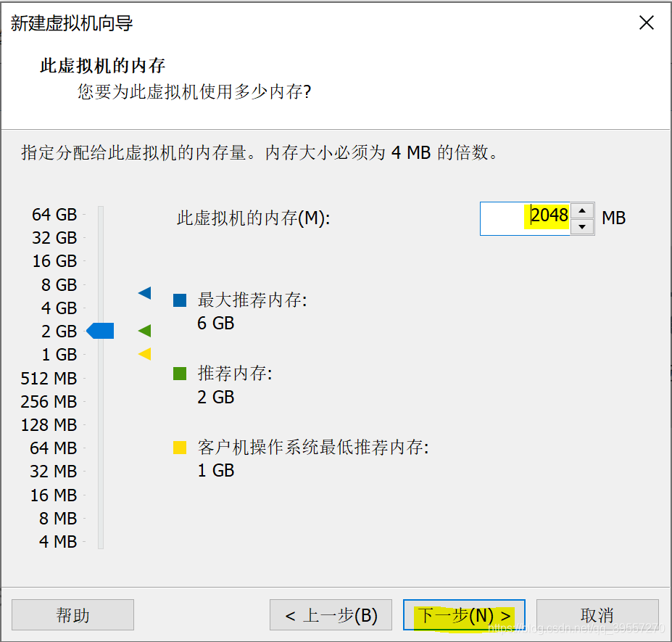This screenshot has width=672, height=642.
Task: Click the green triangle marker for recommended memory
Action: [x=144, y=331]
